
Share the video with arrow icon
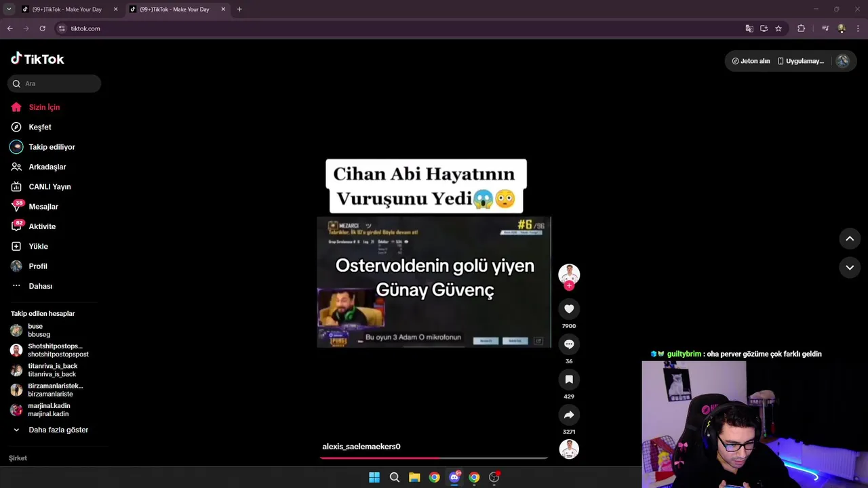click(x=569, y=415)
